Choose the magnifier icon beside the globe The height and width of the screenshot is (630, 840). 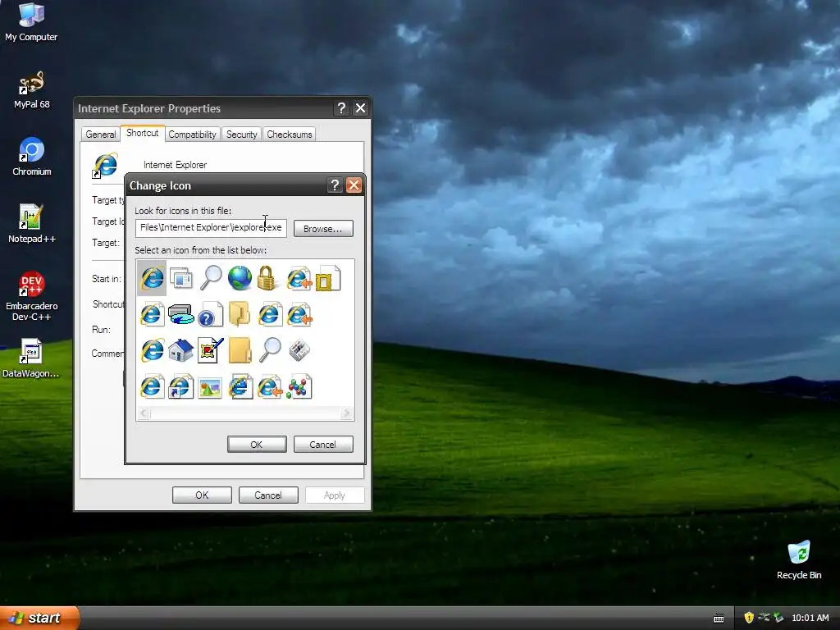pyautogui.click(x=211, y=278)
